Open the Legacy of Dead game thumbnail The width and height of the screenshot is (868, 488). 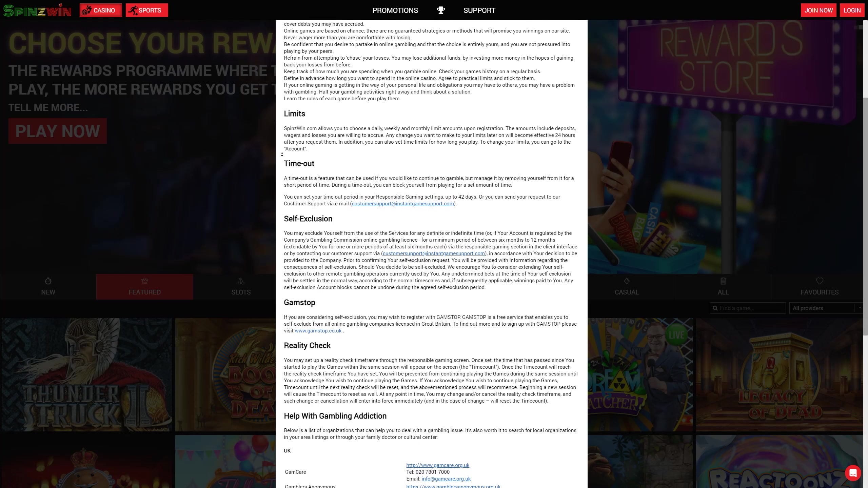[x=779, y=374]
